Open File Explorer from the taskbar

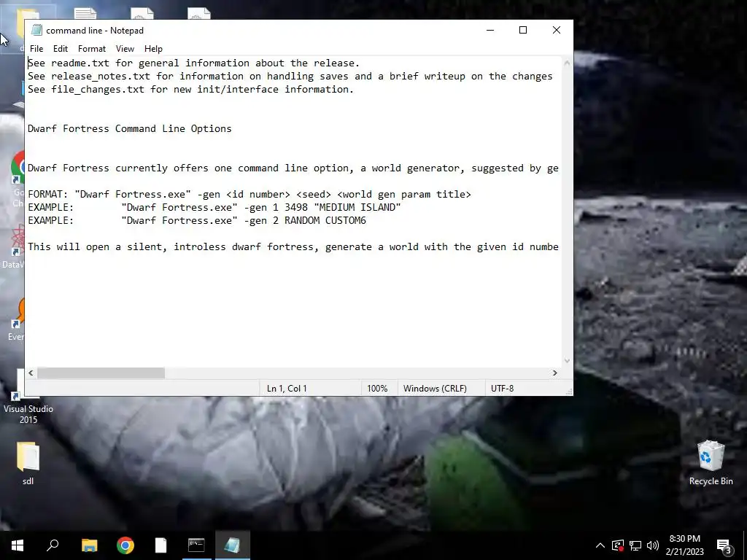click(x=89, y=545)
